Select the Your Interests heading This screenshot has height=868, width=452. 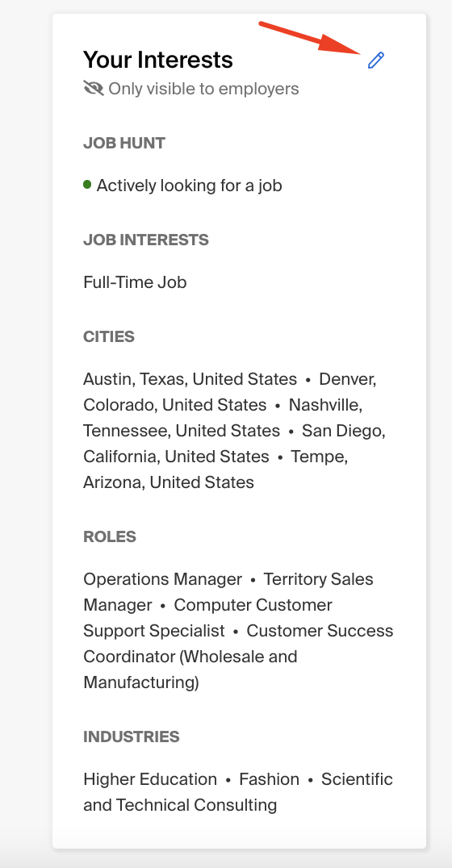point(158,59)
